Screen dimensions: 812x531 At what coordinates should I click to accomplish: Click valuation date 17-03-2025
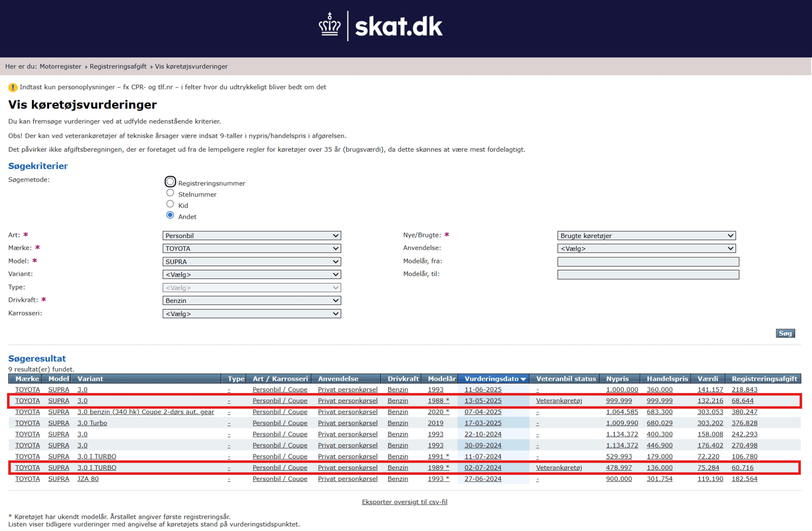click(483, 423)
